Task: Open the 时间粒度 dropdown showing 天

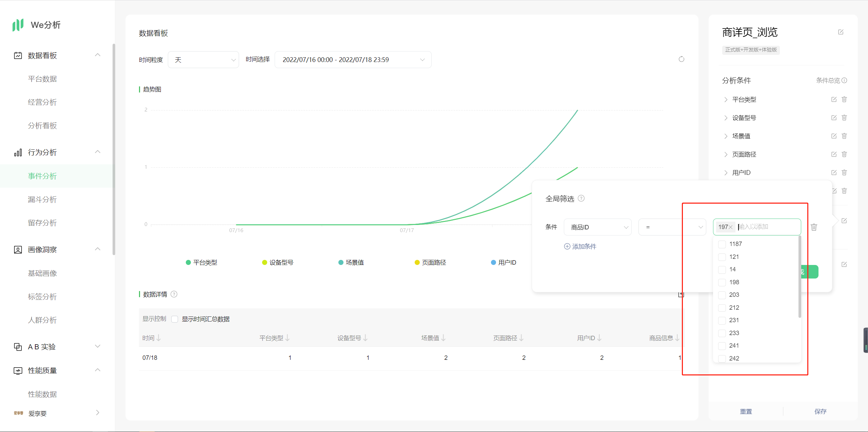Action: click(203, 60)
